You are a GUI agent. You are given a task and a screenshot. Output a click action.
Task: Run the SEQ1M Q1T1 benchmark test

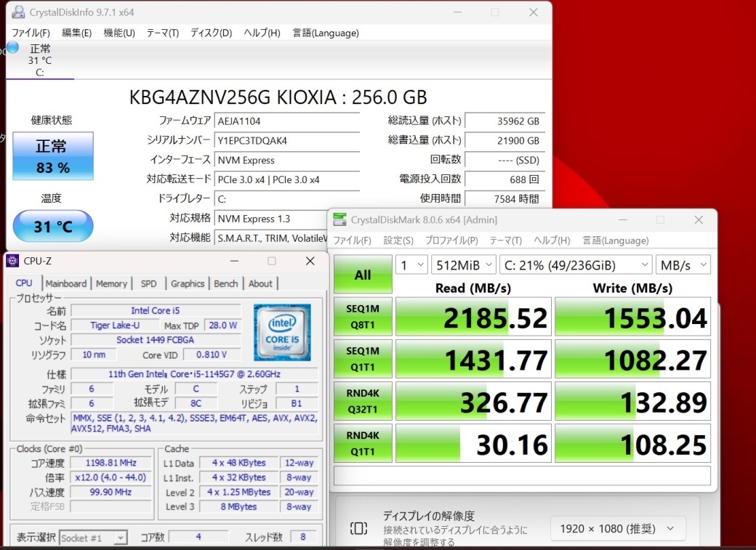point(362,358)
